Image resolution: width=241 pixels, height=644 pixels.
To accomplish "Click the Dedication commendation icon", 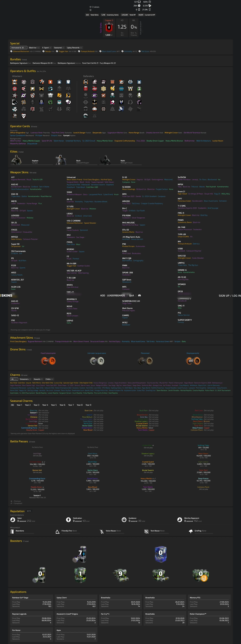I will click(68, 520).
